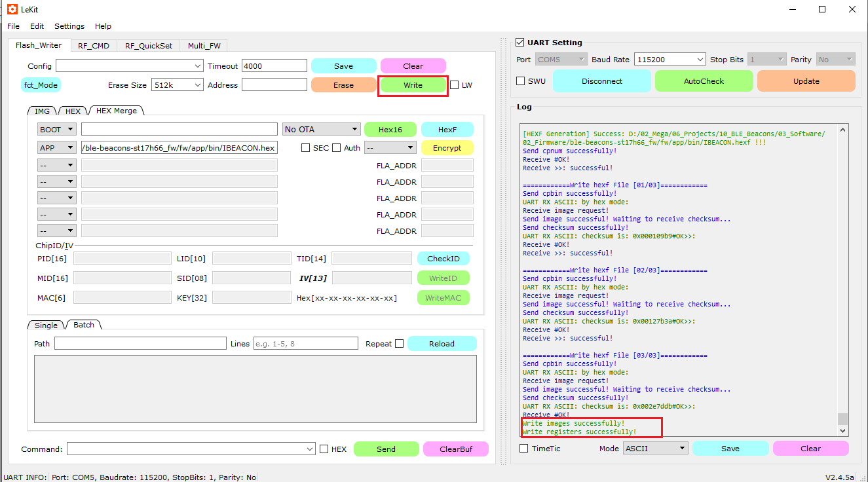Open the dropdown next to Auth
The width and height of the screenshot is (868, 482).
point(390,148)
